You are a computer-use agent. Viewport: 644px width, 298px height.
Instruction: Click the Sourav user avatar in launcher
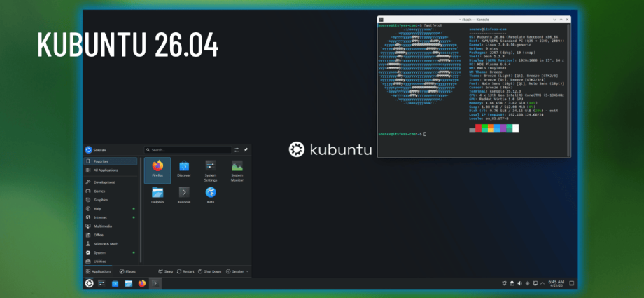88,150
